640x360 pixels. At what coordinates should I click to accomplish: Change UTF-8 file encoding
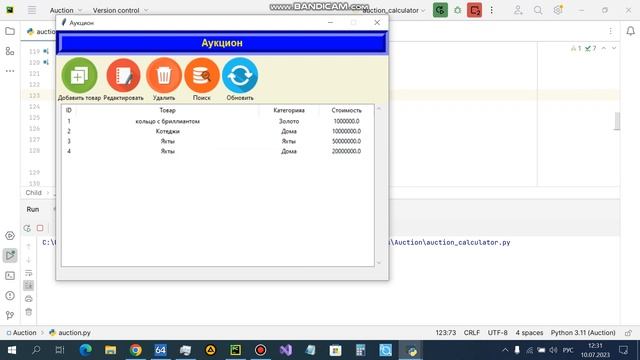[x=497, y=333]
